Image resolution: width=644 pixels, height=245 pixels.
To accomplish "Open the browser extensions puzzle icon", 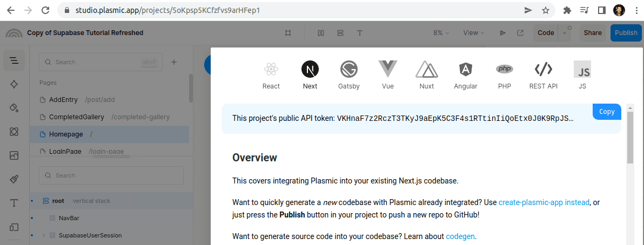I will click(x=567, y=10).
